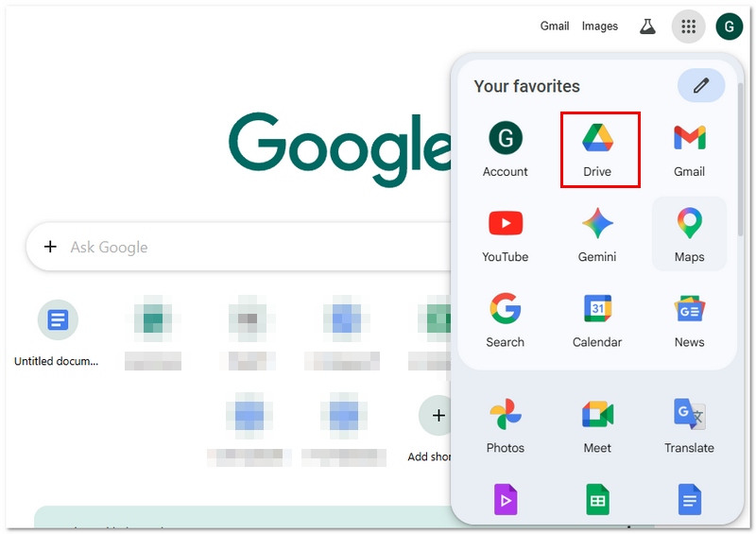Open the Search Labs flask icon
Screen dimensions: 756x534
(647, 26)
